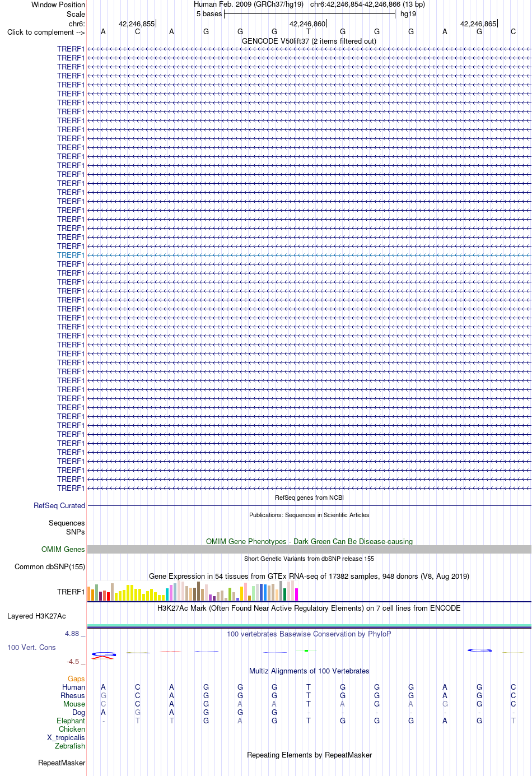Click the GTEx Gene Expression title text
This screenshot has height=776, width=532.
309,576
